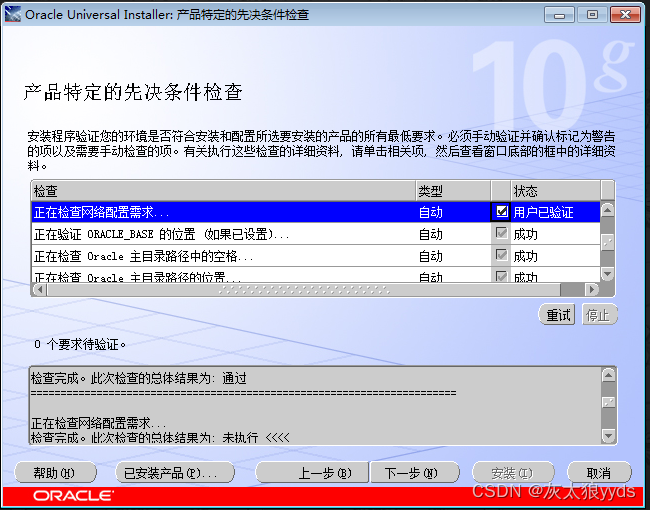Click the 检查 column header
651x511 pixels.
223,191
